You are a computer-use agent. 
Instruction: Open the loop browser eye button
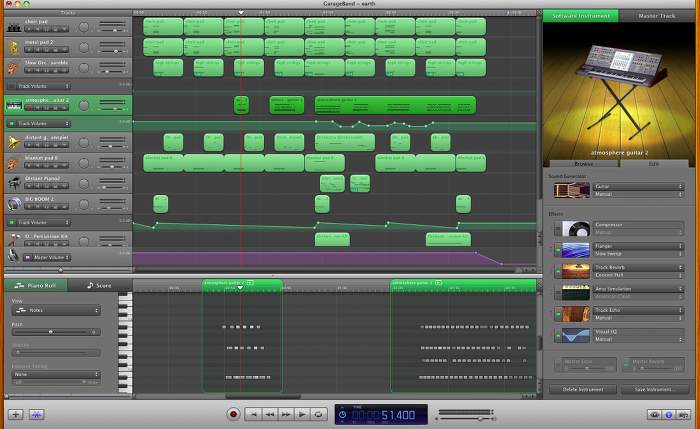point(654,415)
